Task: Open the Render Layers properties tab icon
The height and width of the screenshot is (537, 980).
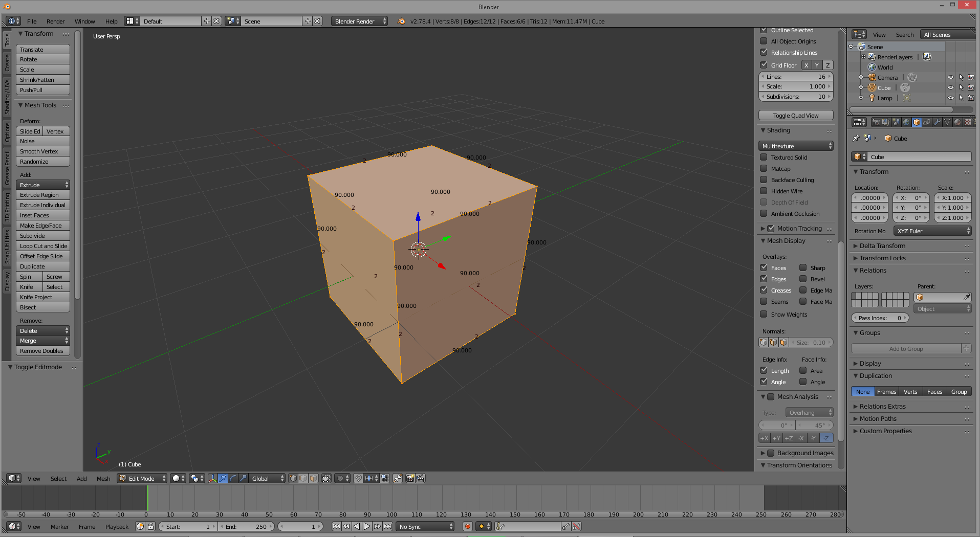Action: [x=886, y=122]
